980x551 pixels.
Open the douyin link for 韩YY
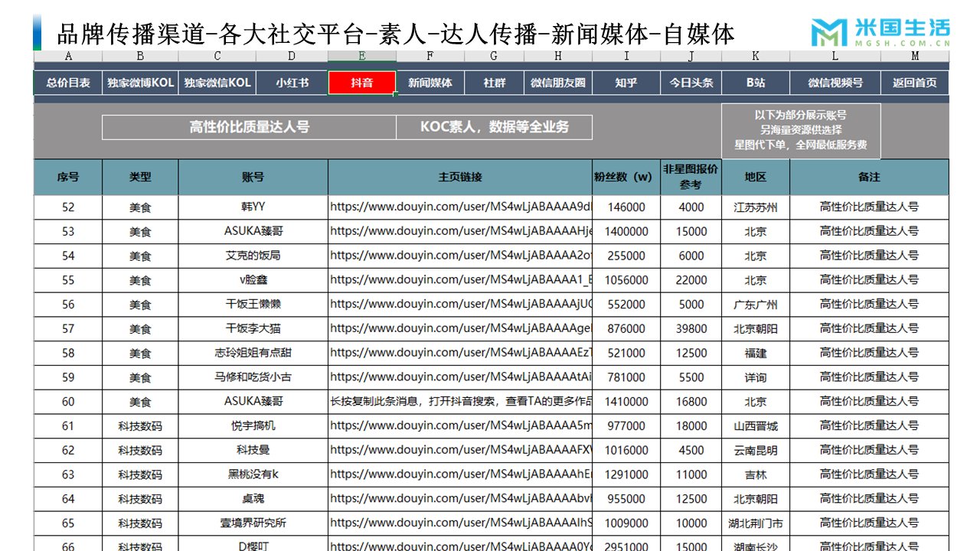click(460, 207)
